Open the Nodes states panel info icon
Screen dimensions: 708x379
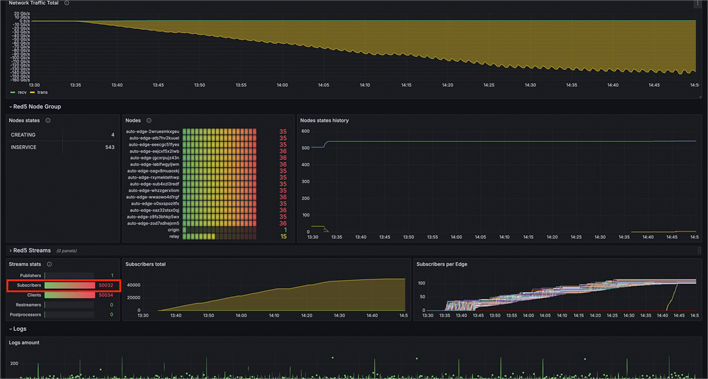48,121
